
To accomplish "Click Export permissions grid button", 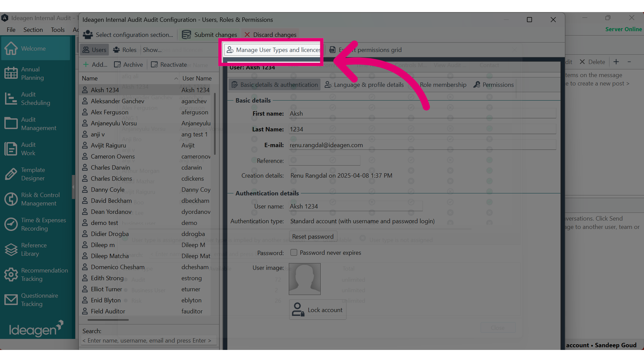I will (365, 50).
